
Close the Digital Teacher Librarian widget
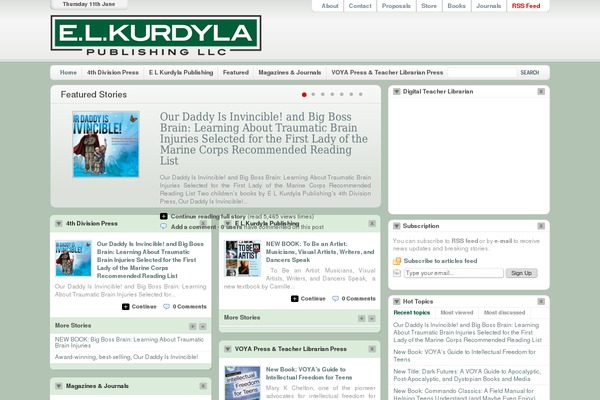(541, 91)
